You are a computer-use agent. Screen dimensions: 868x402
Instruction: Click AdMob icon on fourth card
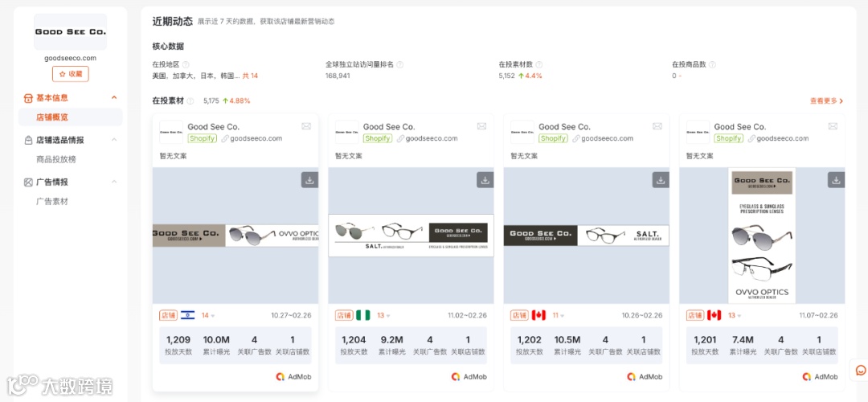(x=807, y=376)
